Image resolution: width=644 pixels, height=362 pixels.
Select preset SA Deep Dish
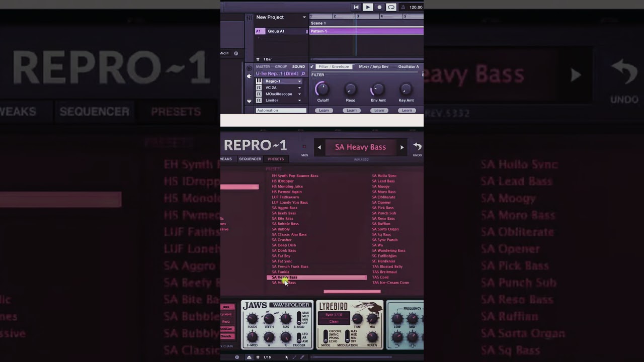click(284, 245)
